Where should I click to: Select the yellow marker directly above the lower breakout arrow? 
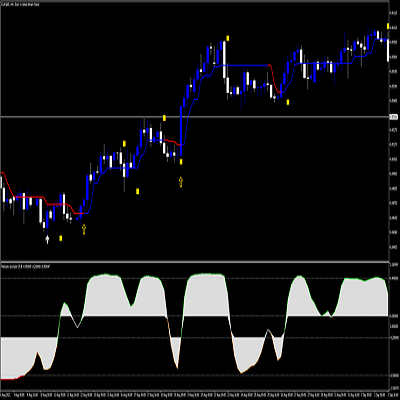pos(181,162)
